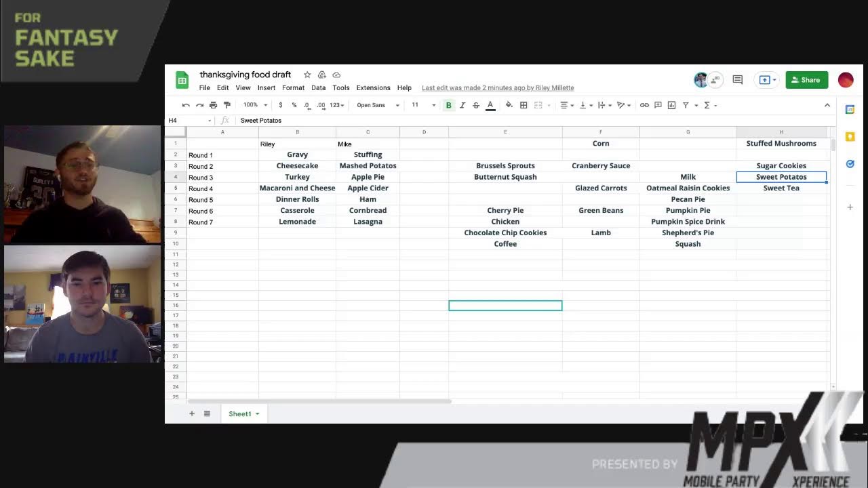Image resolution: width=868 pixels, height=488 pixels.
Task: Print the spreadsheet using the printer icon
Action: tap(213, 105)
